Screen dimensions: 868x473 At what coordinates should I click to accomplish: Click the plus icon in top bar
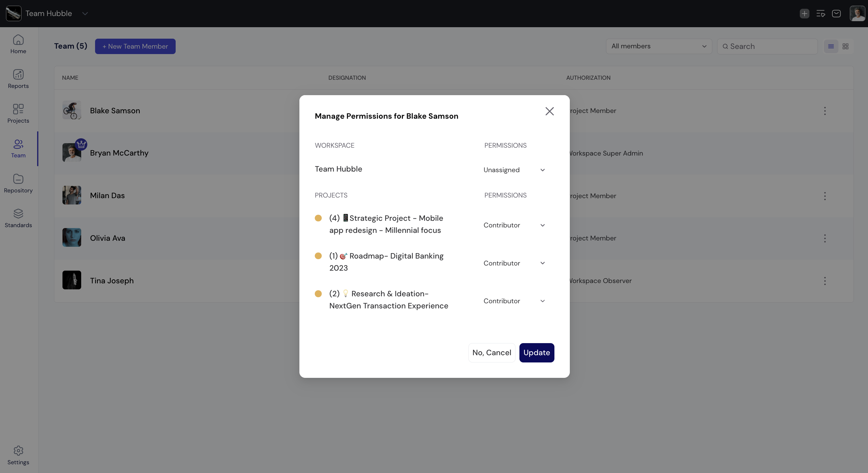[x=804, y=14]
